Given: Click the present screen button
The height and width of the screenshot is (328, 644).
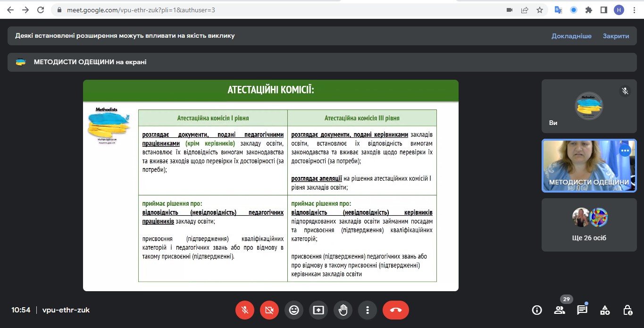Looking at the screenshot, I should pyautogui.click(x=318, y=310).
